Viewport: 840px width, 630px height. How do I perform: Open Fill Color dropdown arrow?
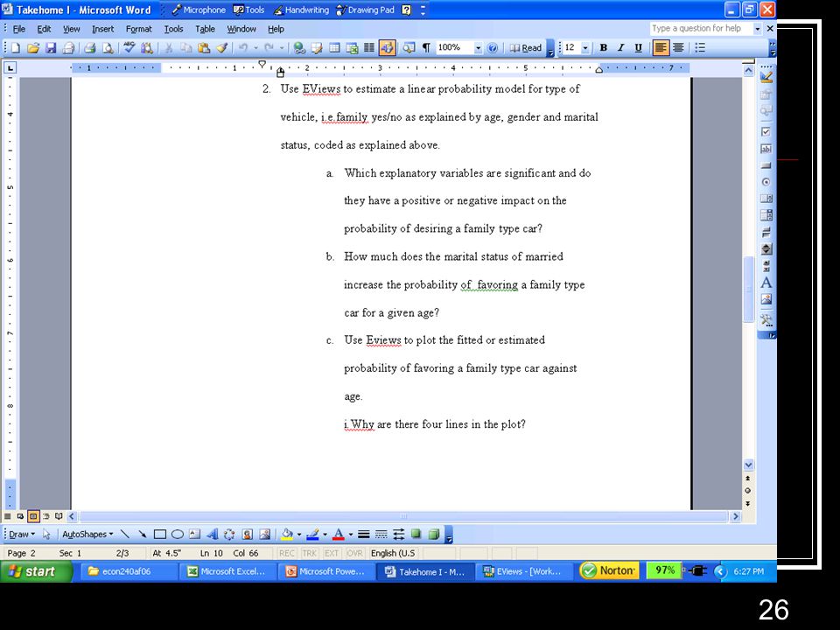(x=299, y=534)
